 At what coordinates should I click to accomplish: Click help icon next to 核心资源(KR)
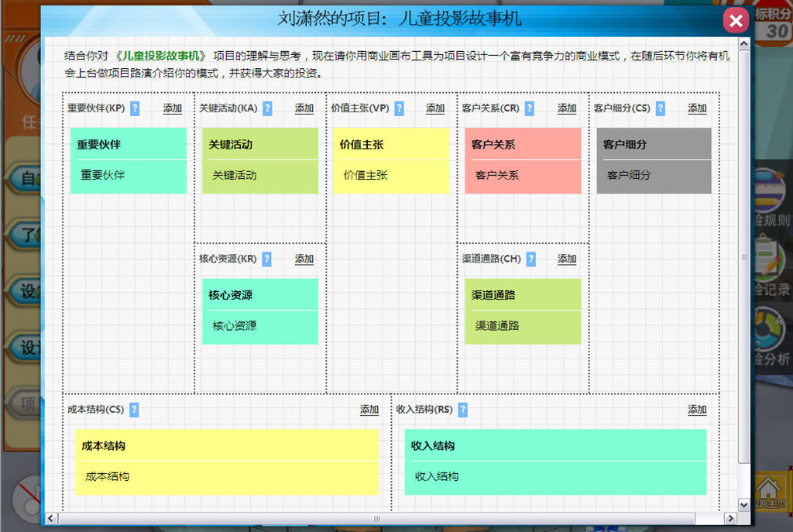click(x=266, y=259)
